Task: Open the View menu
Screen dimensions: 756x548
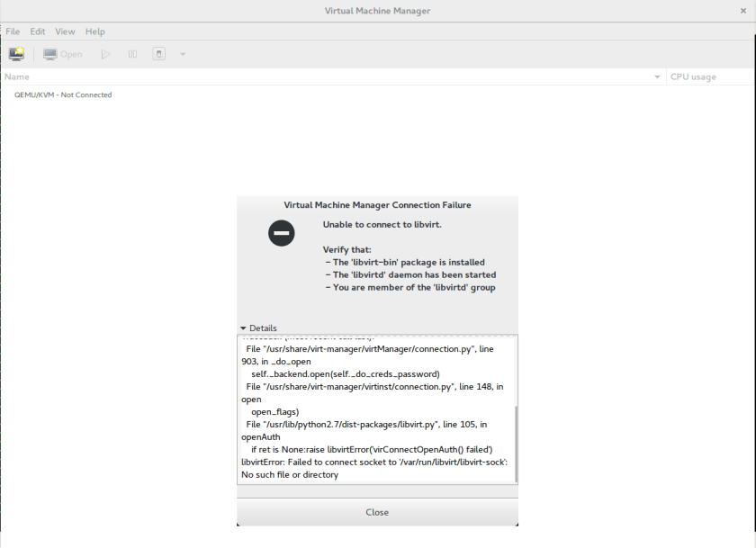Action: [x=65, y=31]
